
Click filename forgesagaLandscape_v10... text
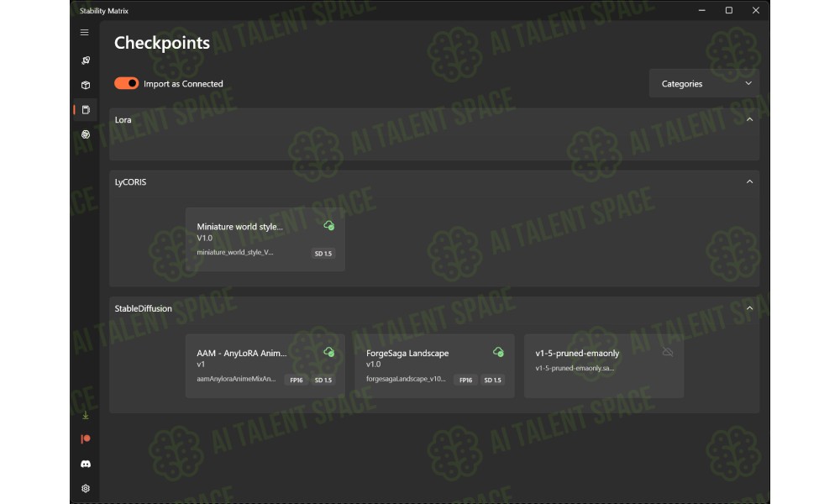(406, 379)
